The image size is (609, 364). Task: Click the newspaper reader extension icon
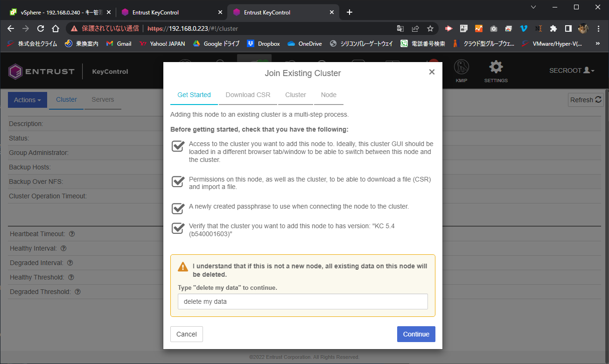[463, 28]
